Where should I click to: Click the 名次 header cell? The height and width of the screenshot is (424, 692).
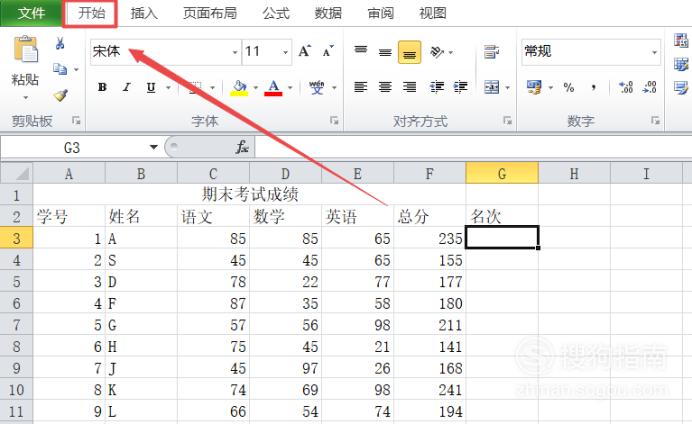502,217
